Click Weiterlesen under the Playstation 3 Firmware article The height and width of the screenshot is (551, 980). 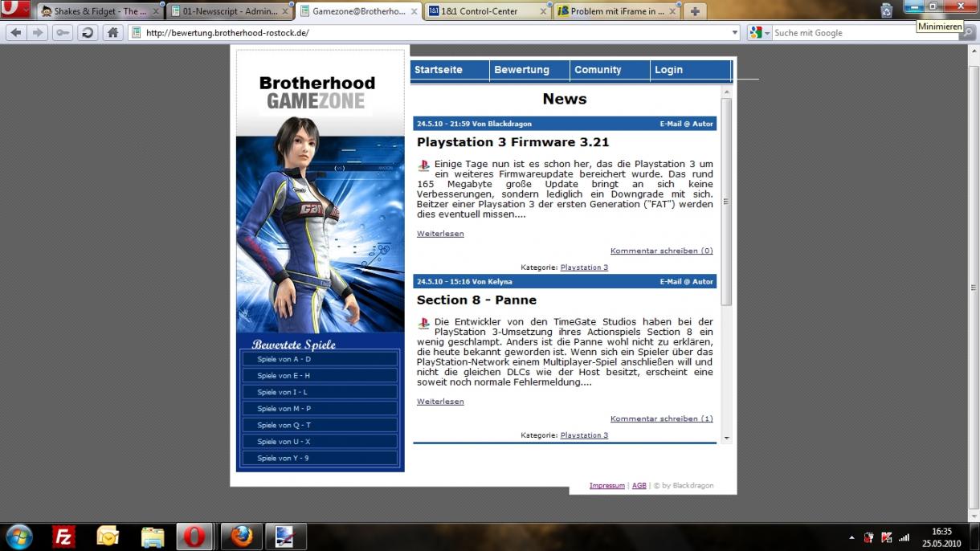click(x=440, y=234)
